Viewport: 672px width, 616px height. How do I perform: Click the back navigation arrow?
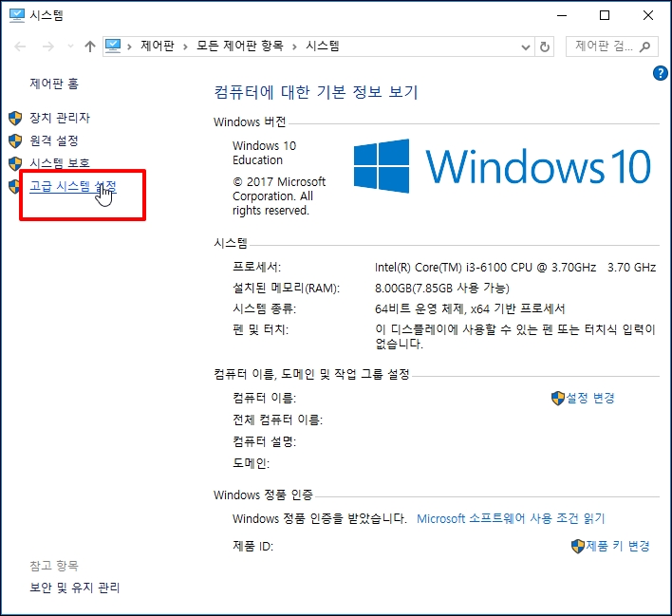pyautogui.click(x=20, y=47)
